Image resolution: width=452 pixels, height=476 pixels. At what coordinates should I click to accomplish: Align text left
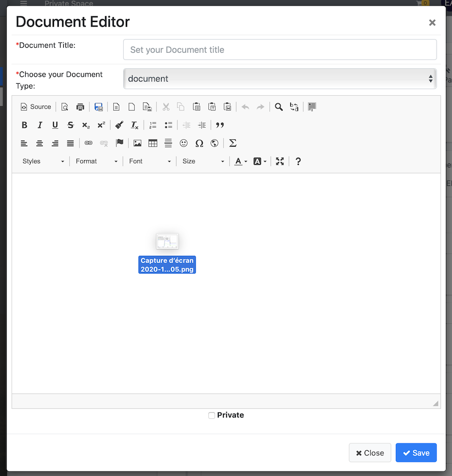tap(24, 143)
